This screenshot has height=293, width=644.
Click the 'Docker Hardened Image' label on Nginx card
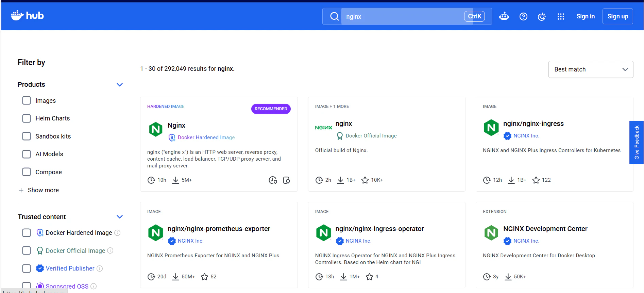[206, 137]
